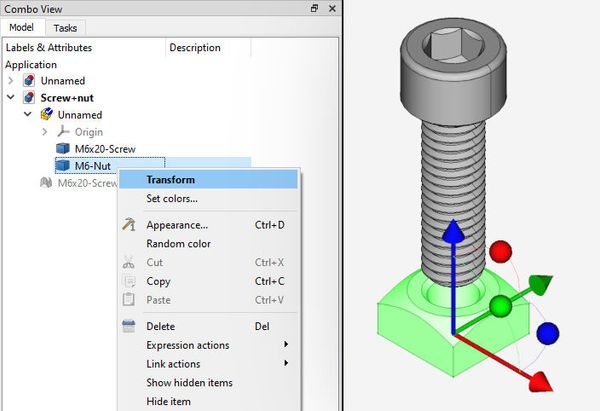The height and width of the screenshot is (411, 600).
Task: Collapse the Unnamed part under Screw+nut
Action: (28, 114)
